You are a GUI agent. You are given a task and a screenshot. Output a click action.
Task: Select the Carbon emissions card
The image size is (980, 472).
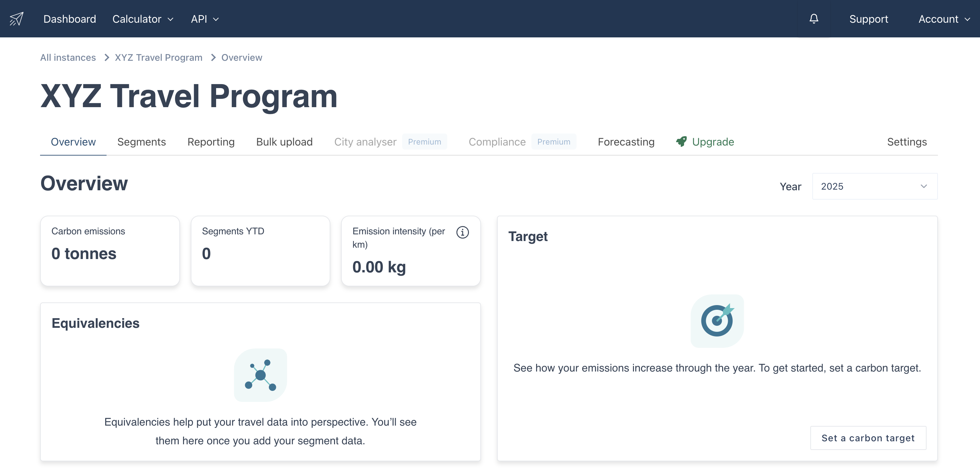click(x=110, y=251)
